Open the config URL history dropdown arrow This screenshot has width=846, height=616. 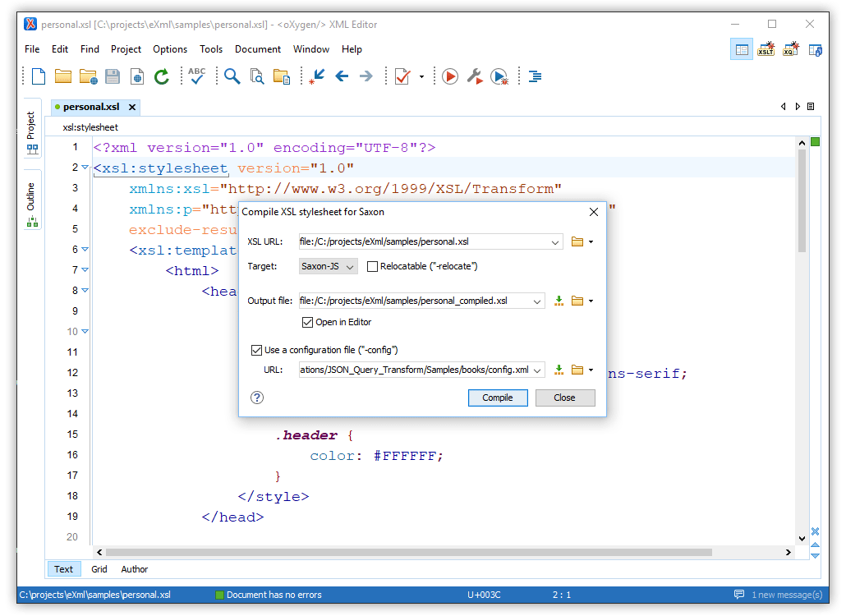pos(537,370)
